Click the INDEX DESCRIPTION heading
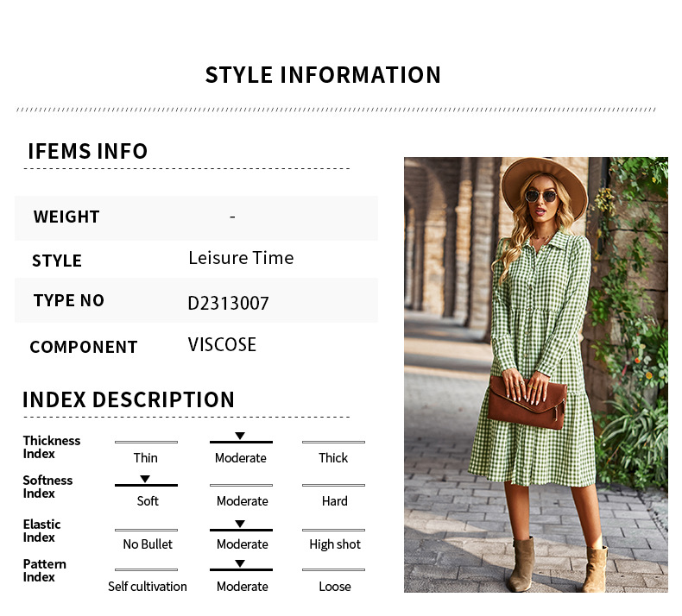The width and height of the screenshot is (682, 616). coord(129,399)
